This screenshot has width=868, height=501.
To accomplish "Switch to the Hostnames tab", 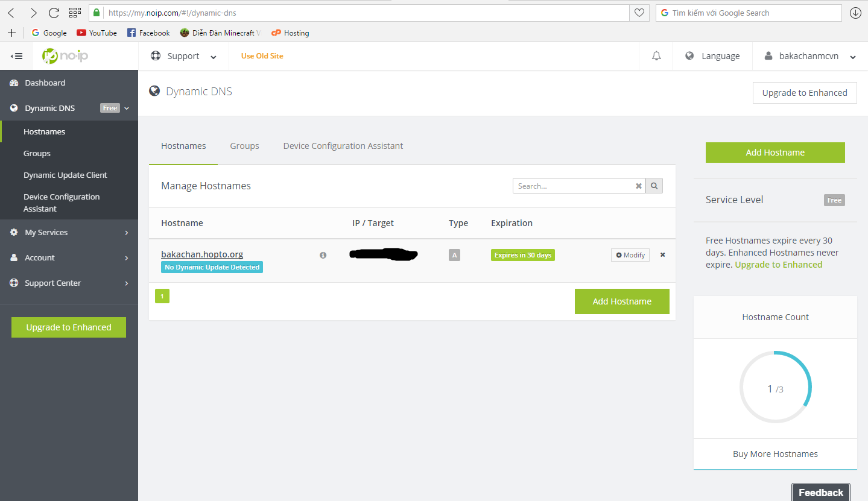I will (183, 146).
